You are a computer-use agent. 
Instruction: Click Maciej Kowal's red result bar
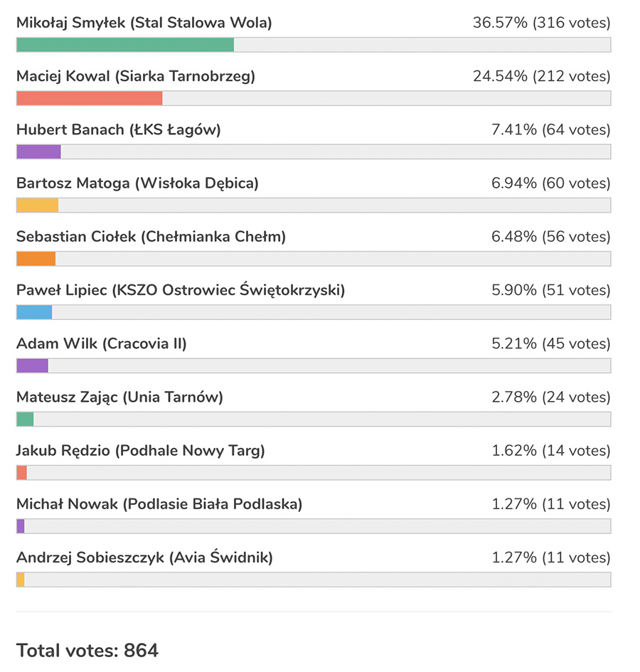click(x=90, y=98)
